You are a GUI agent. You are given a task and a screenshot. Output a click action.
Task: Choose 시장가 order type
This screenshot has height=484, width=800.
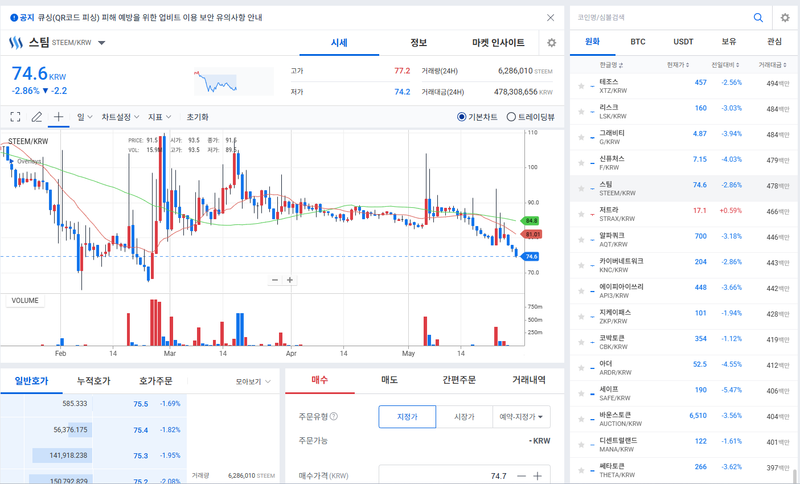[x=464, y=417]
